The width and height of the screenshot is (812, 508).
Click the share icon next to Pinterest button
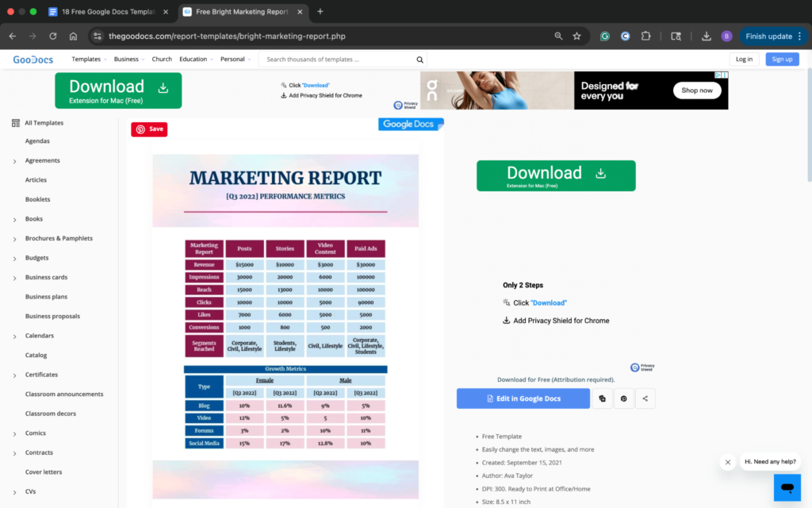coord(645,398)
